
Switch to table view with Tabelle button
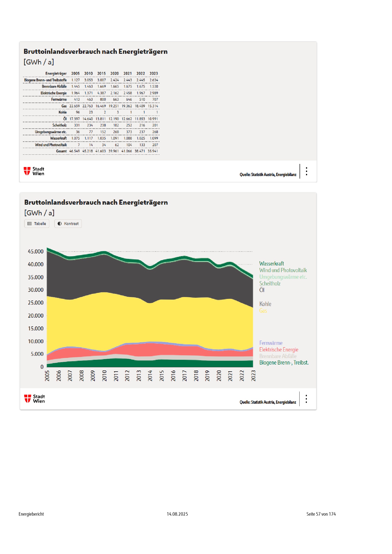tap(37, 224)
